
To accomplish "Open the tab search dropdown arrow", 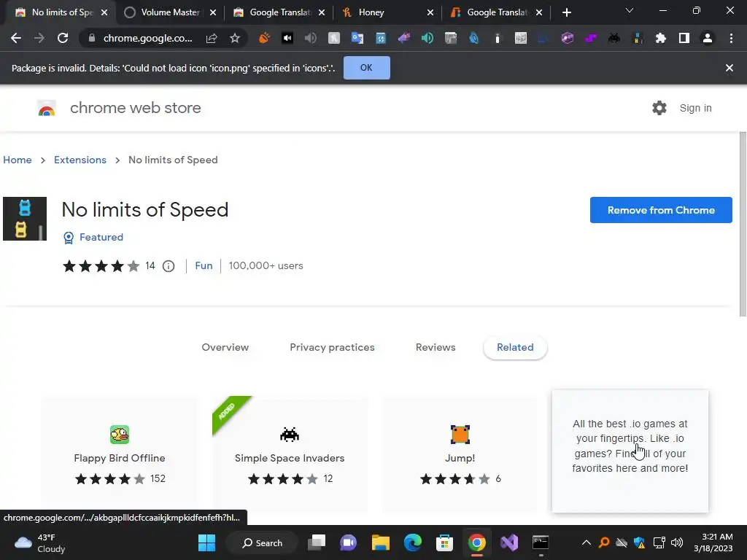I will coord(630,10).
